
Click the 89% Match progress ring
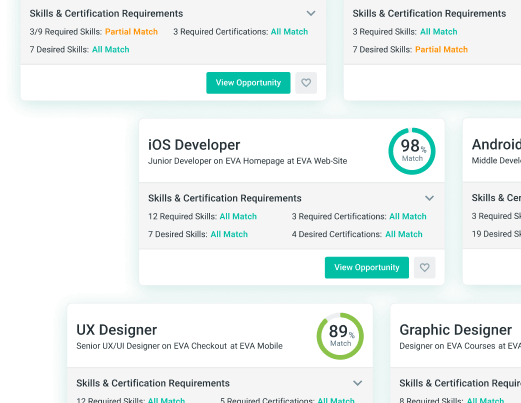coord(340,336)
